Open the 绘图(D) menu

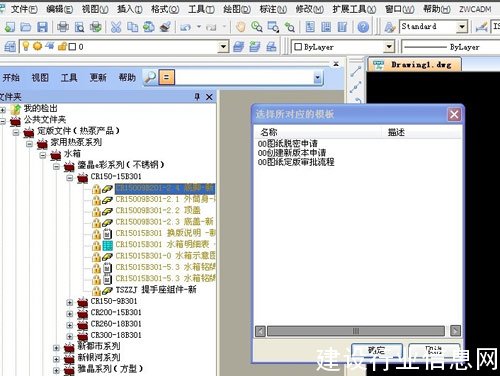237,9
